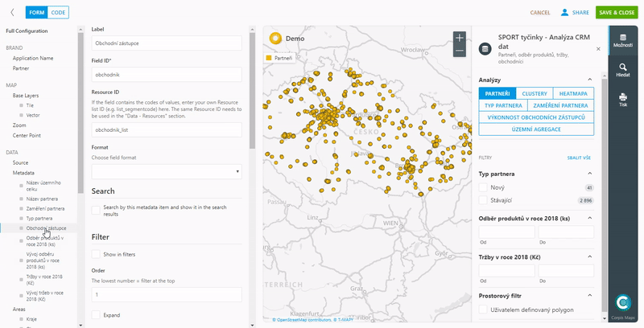Collapse the Typ partnera filter section
This screenshot has width=644, height=328.
coord(590,174)
